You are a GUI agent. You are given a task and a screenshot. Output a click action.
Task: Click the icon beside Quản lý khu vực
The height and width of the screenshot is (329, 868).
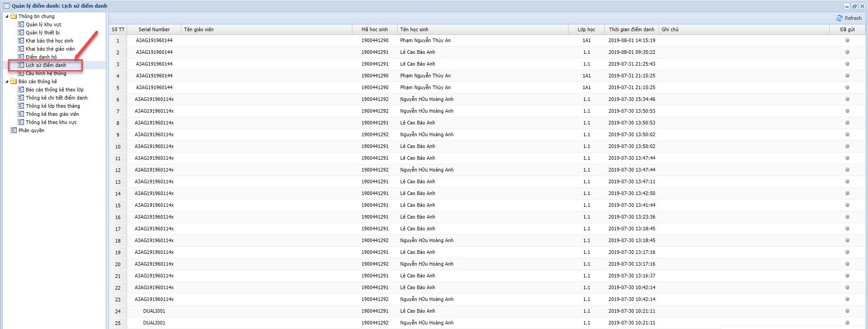click(x=21, y=24)
